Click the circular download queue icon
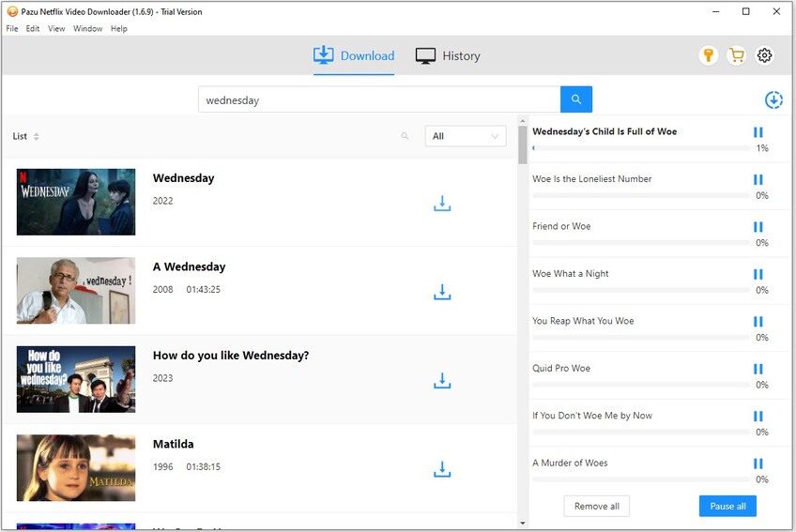This screenshot has height=532, width=796. coord(773,99)
